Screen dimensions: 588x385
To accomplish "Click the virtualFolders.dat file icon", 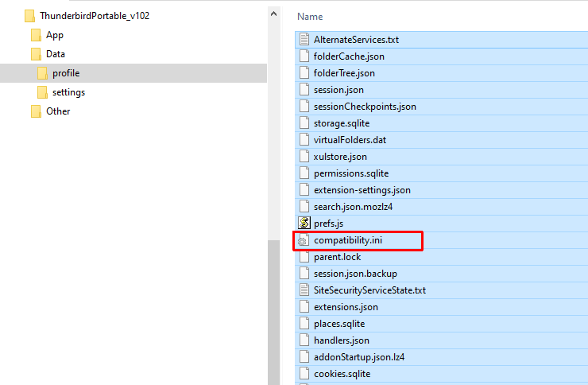I will click(x=304, y=139).
